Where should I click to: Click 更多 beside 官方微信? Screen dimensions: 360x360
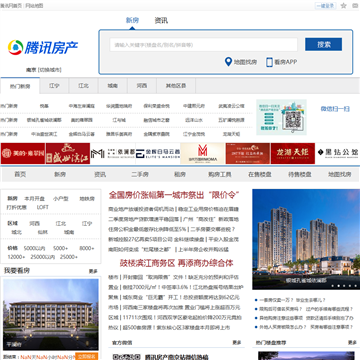click(x=237, y=342)
